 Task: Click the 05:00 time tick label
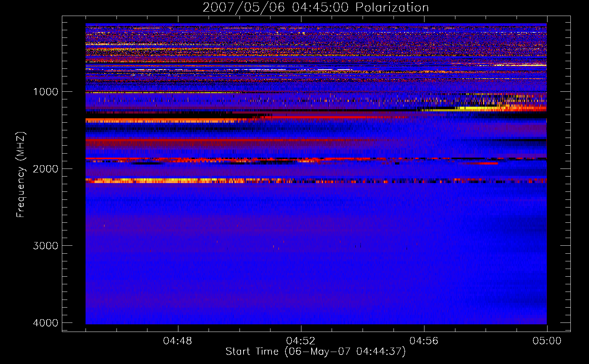547,341
